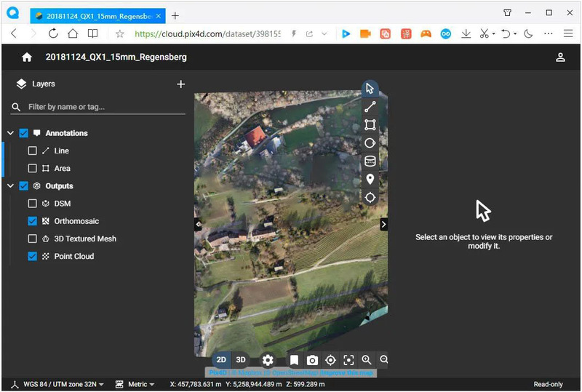Select the line measurement tool
The image size is (582, 392).
coord(370,107)
